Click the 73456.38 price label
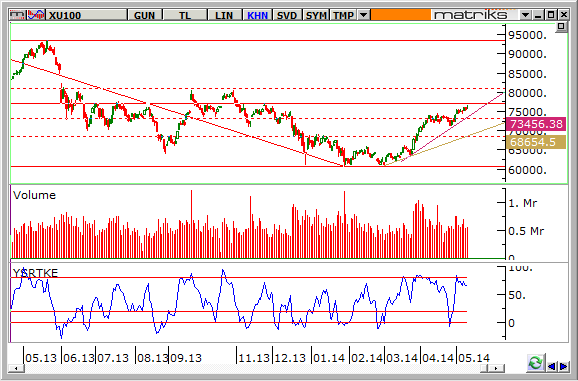 coord(536,124)
